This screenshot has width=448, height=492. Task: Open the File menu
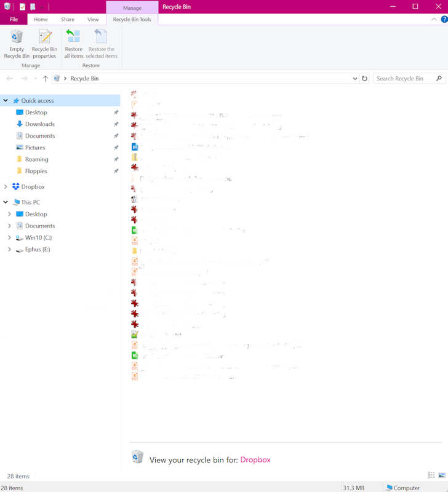click(x=14, y=20)
